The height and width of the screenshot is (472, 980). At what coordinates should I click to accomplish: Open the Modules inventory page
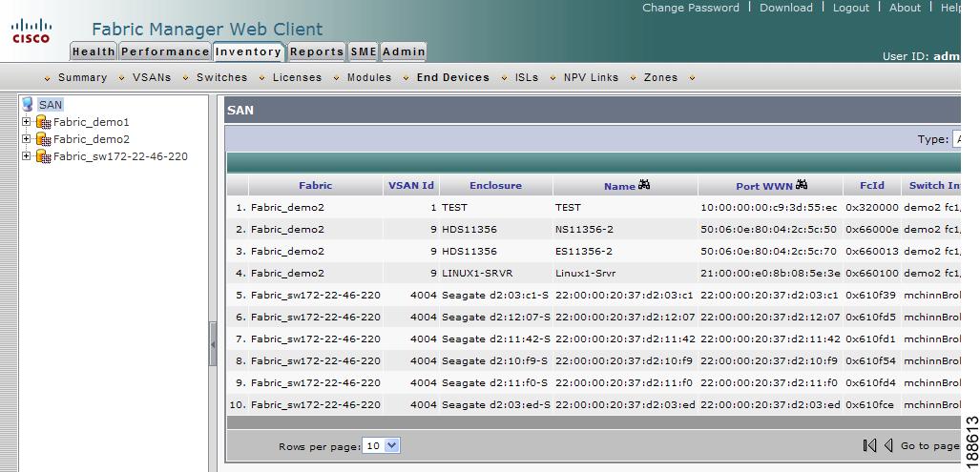point(369,78)
